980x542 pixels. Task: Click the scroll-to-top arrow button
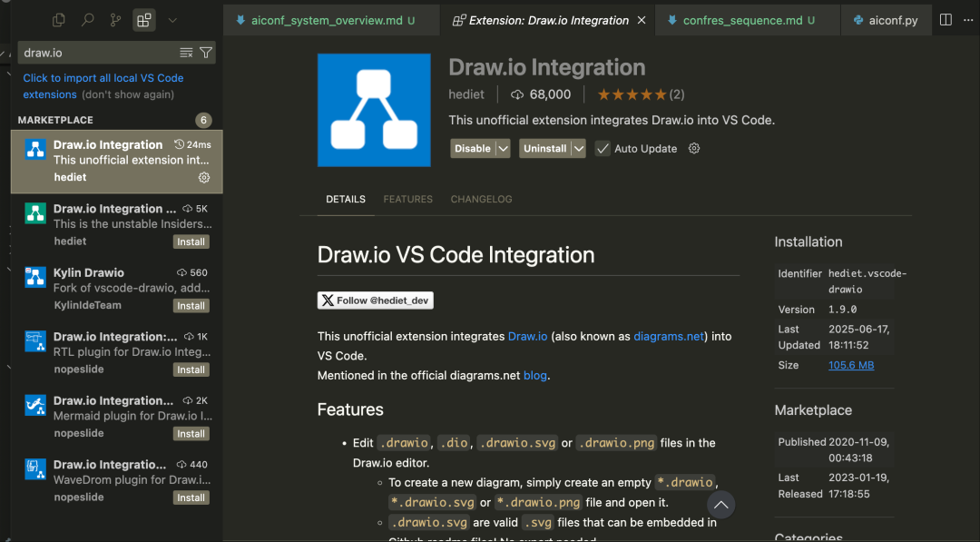(x=720, y=505)
